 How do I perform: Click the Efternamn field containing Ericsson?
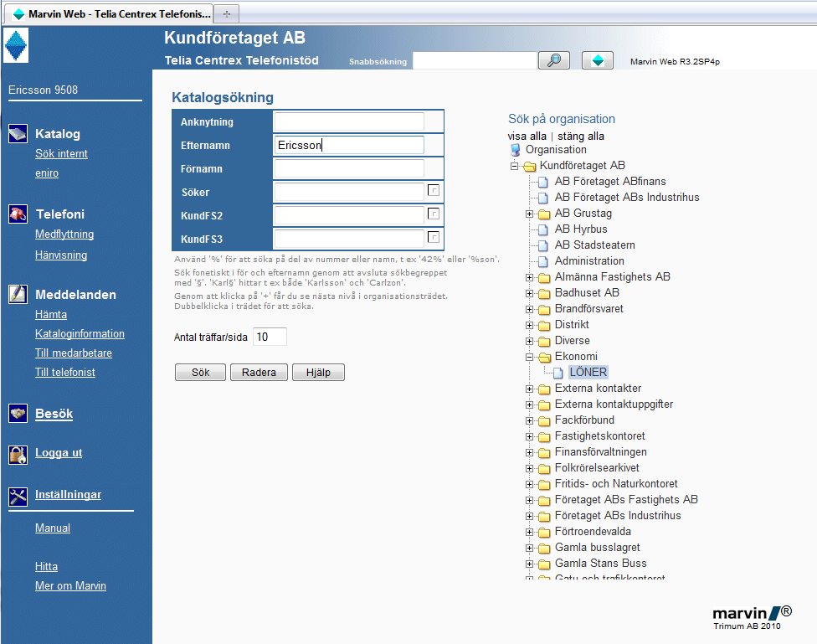tap(349, 145)
